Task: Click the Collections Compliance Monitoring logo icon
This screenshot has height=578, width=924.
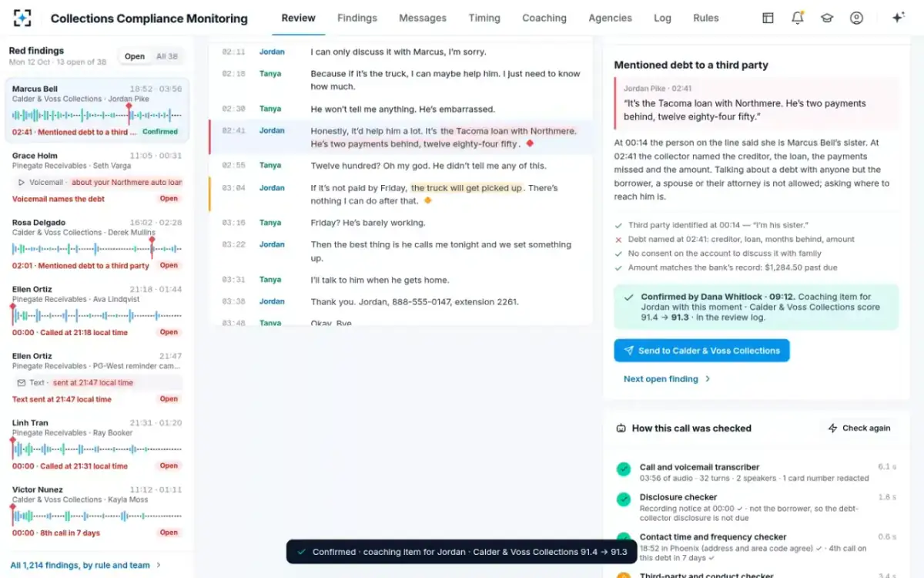Action: pos(22,18)
